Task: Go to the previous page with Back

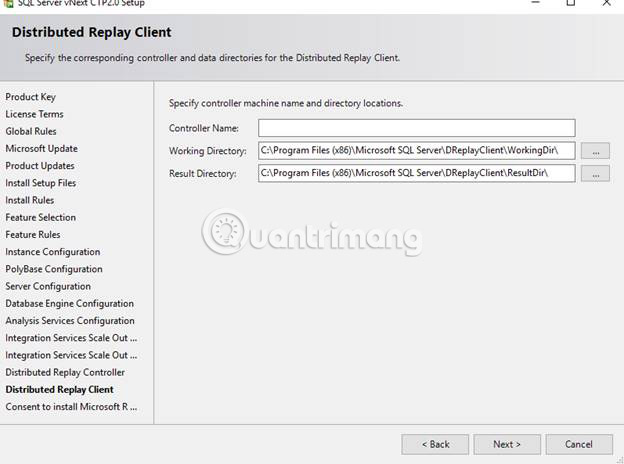Action: [x=435, y=445]
